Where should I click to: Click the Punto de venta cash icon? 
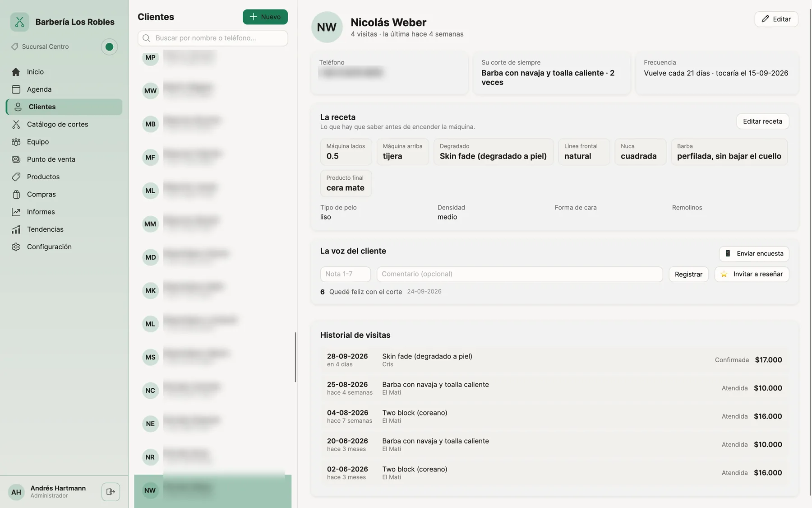[16, 159]
